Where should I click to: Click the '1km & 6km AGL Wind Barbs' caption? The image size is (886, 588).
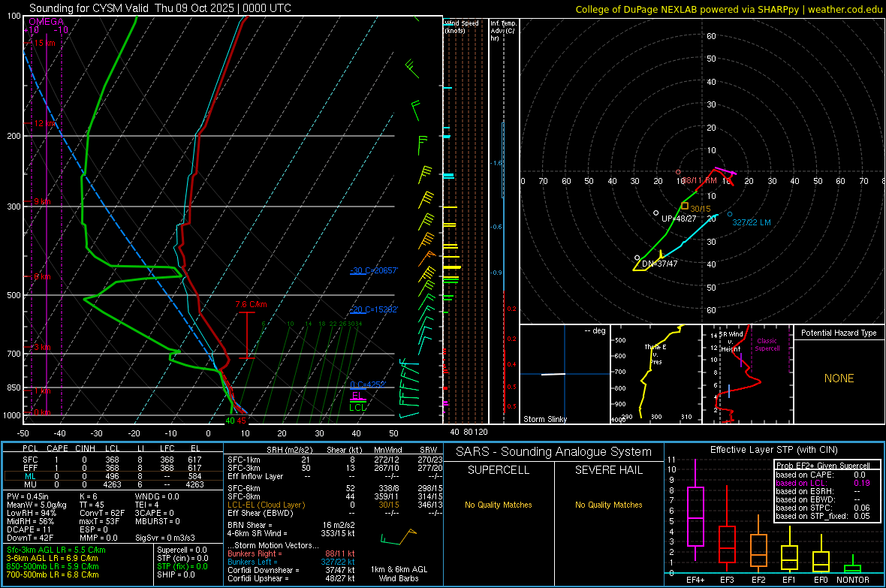(x=399, y=574)
